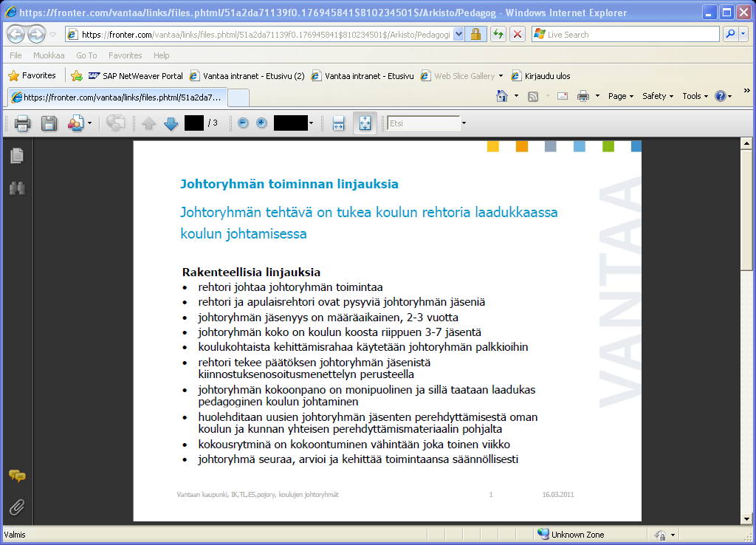Image resolution: width=756 pixels, height=545 pixels.
Task: Open the Favorites star button
Action: pos(32,76)
